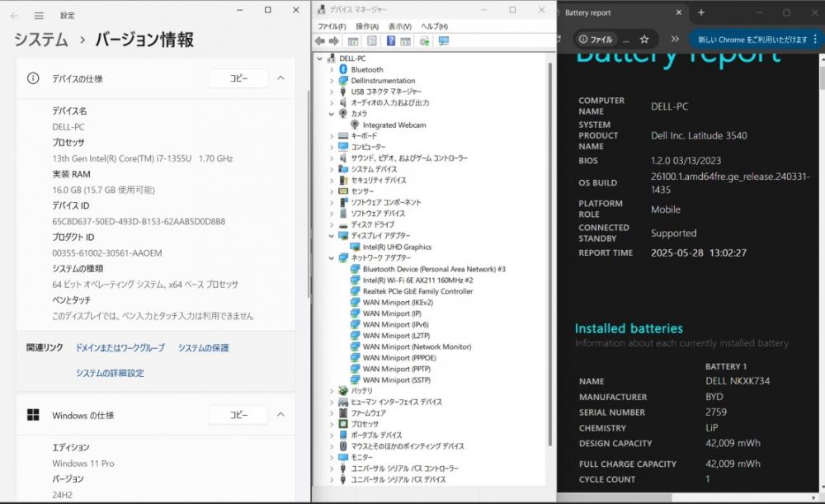Click the 新しい Chrome をご利用いただけます button
Viewport: 825px width, 504px height.
[x=752, y=40]
